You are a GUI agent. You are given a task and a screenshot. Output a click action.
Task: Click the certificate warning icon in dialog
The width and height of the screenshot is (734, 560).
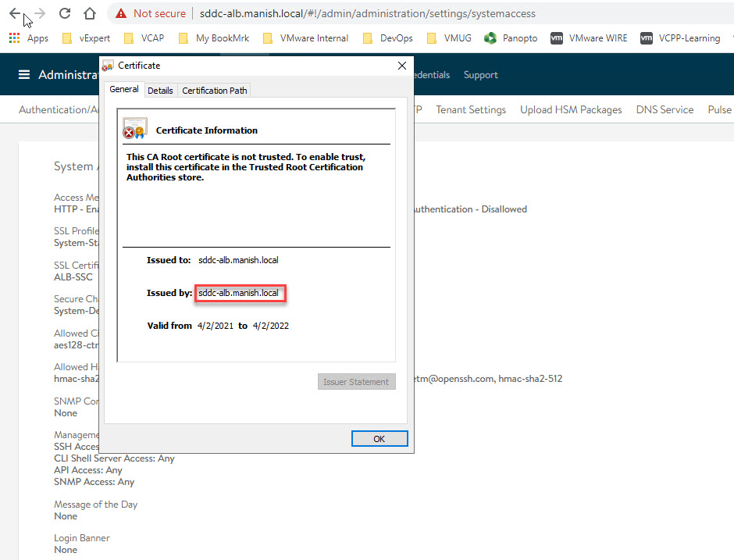pos(135,128)
